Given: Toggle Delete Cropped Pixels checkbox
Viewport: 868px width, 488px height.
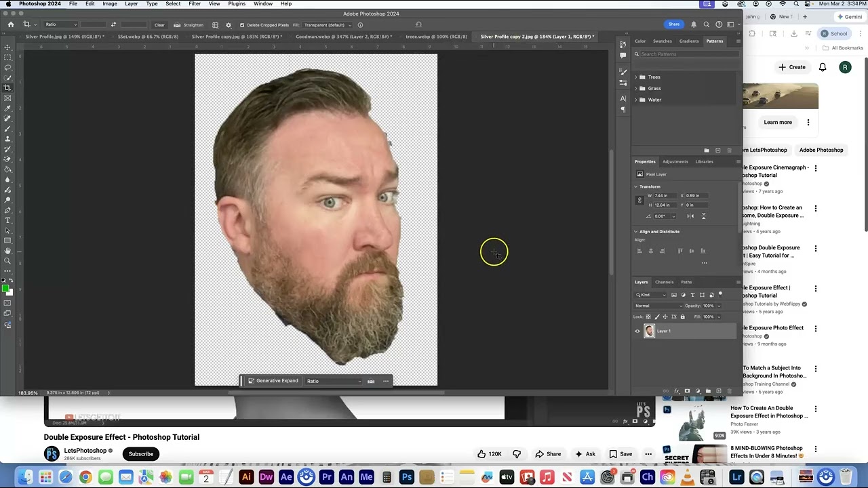Looking at the screenshot, I should [242, 25].
